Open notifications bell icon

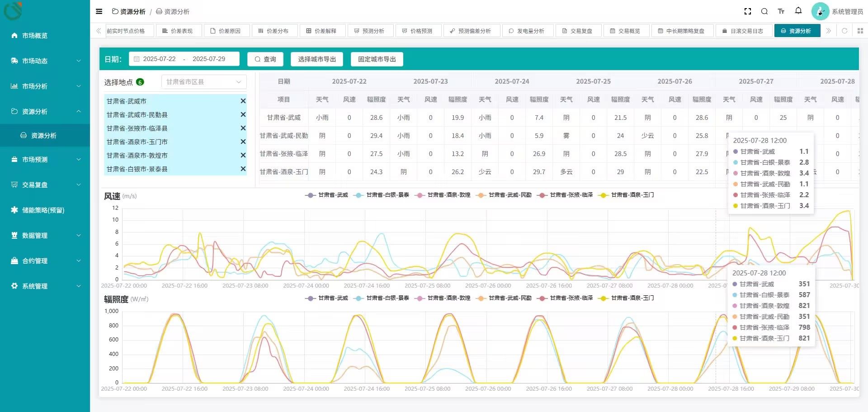click(798, 11)
